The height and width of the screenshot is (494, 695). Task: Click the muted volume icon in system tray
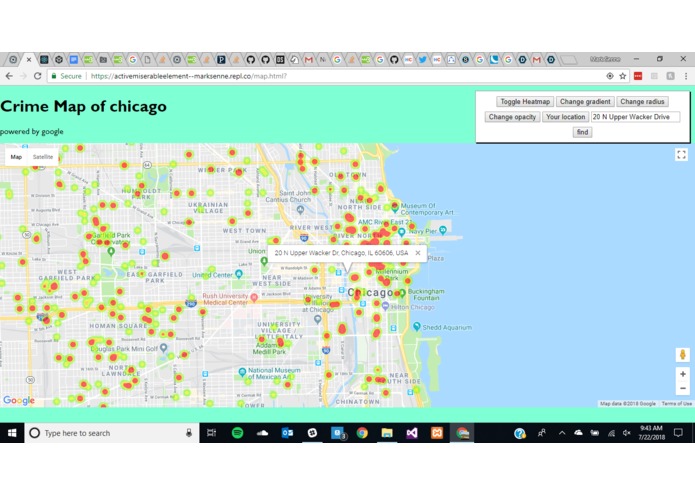pyautogui.click(x=626, y=433)
